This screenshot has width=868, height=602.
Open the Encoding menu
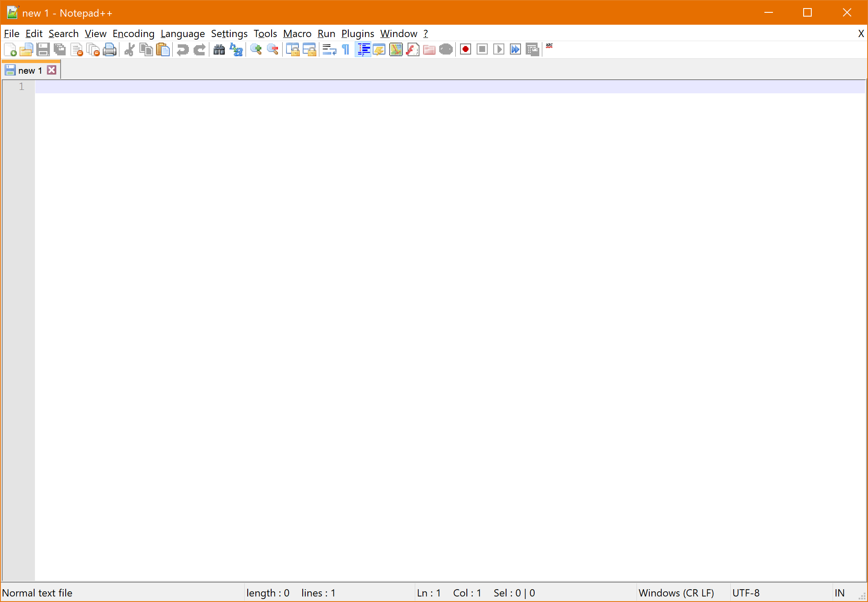click(133, 34)
